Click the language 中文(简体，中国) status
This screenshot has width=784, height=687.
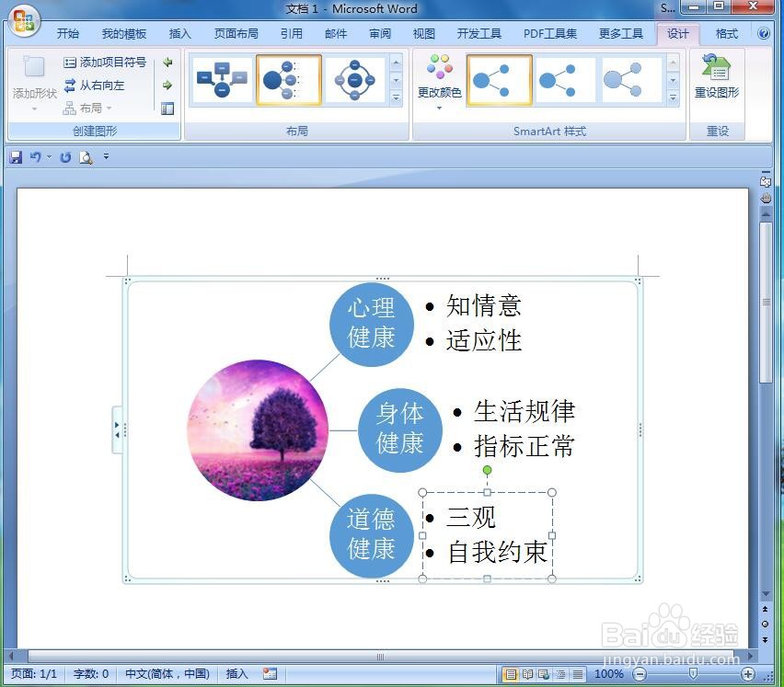tap(167, 674)
